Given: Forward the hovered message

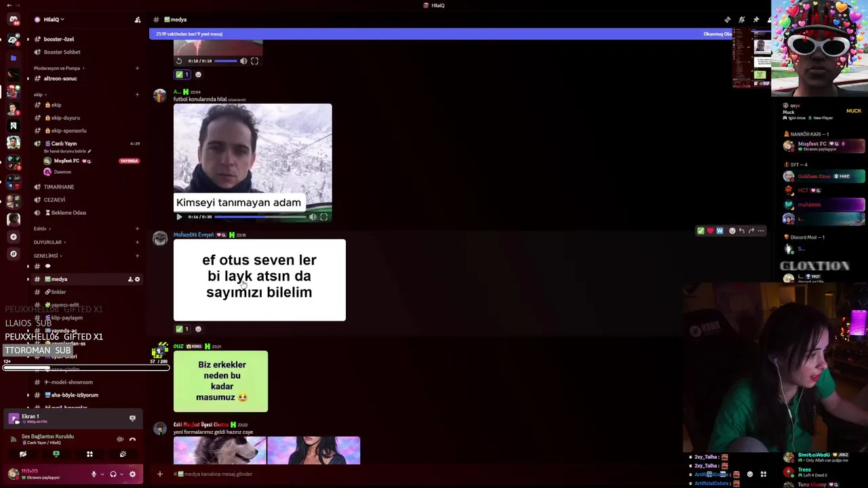Looking at the screenshot, I should [x=751, y=231].
